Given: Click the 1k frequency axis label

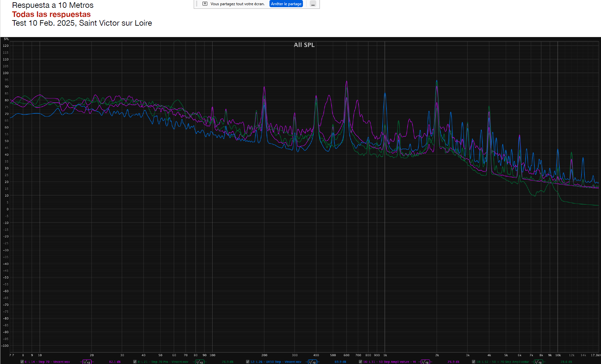Looking at the screenshot, I should pos(385,355).
